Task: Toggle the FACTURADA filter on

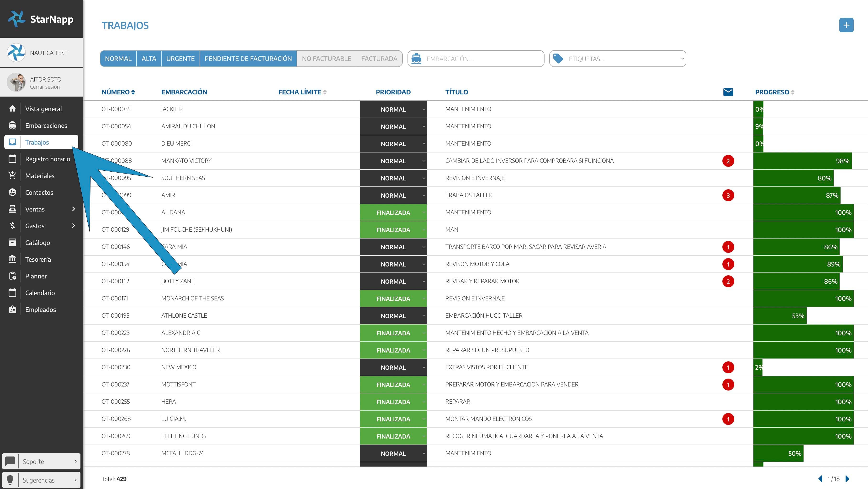Action: click(379, 59)
